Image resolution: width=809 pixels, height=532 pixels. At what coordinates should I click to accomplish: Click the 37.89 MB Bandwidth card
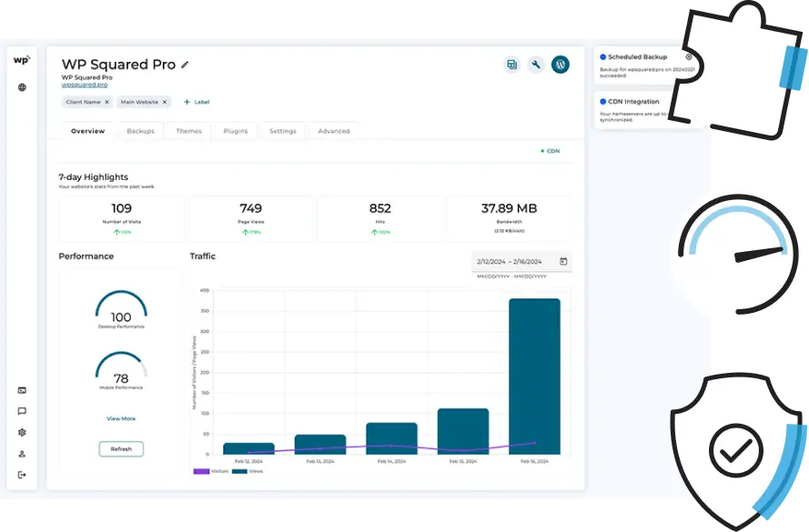510,219
